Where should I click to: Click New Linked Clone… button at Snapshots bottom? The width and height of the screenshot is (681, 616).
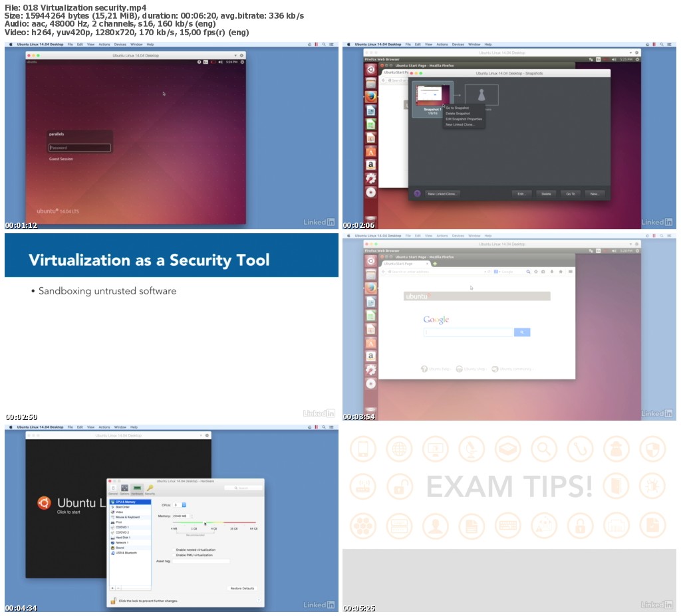(x=442, y=194)
